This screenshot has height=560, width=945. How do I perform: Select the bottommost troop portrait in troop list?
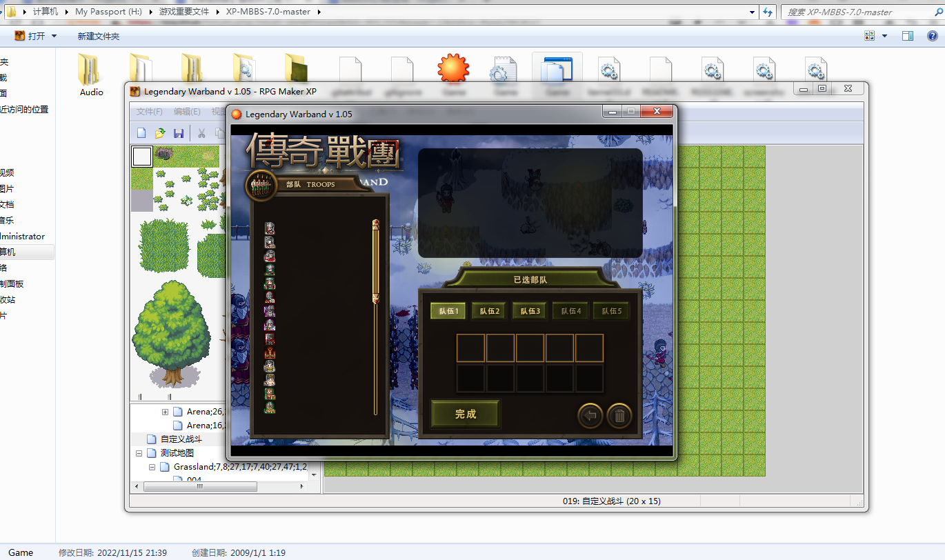pos(270,407)
